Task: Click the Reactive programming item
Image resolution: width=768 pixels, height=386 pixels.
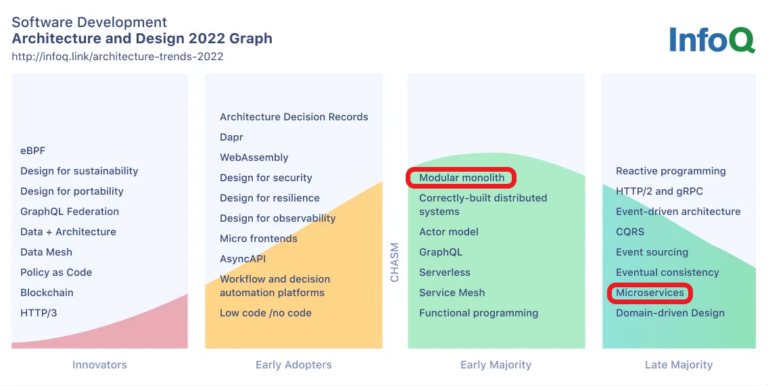Action: click(671, 171)
